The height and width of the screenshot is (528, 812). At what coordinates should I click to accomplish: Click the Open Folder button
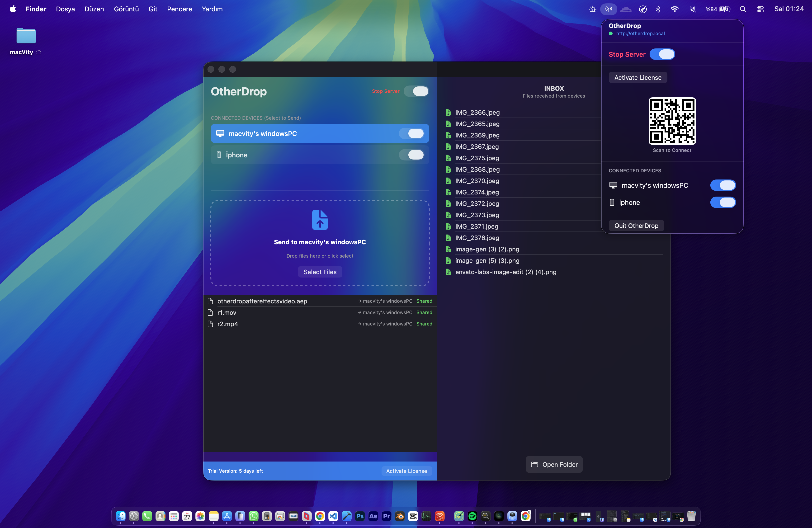point(554,464)
